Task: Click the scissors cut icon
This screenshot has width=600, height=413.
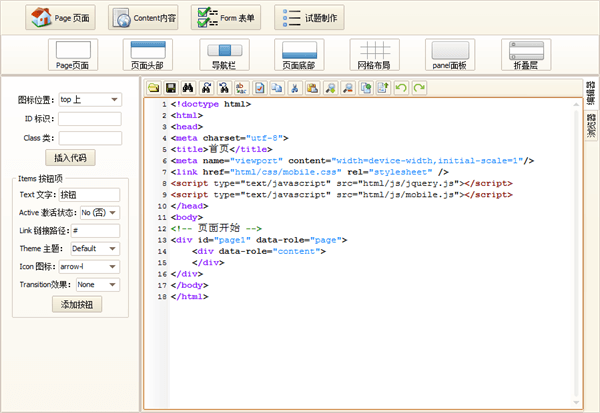Action: coord(295,89)
